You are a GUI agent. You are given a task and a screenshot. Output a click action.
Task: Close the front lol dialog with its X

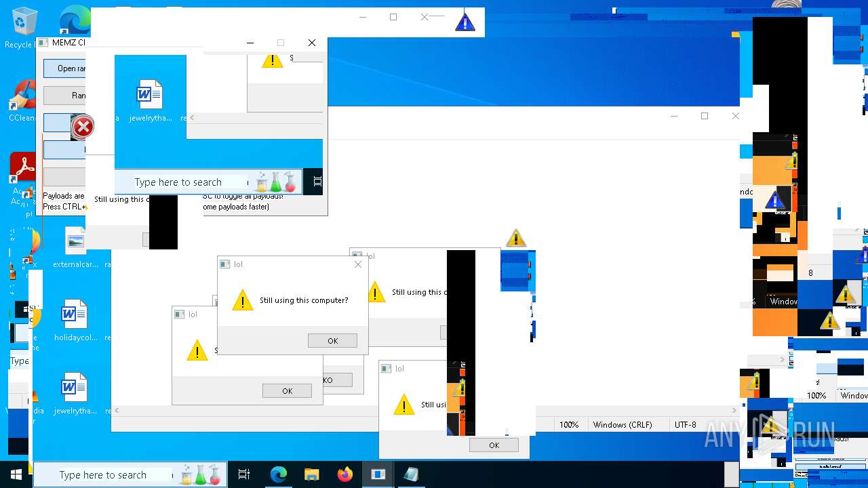(x=358, y=264)
